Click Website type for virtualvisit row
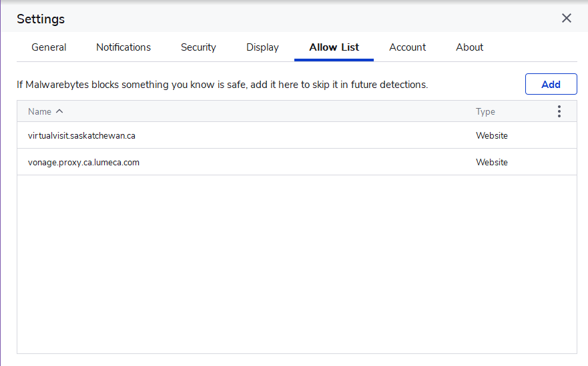The width and height of the screenshot is (588, 366). click(x=491, y=136)
